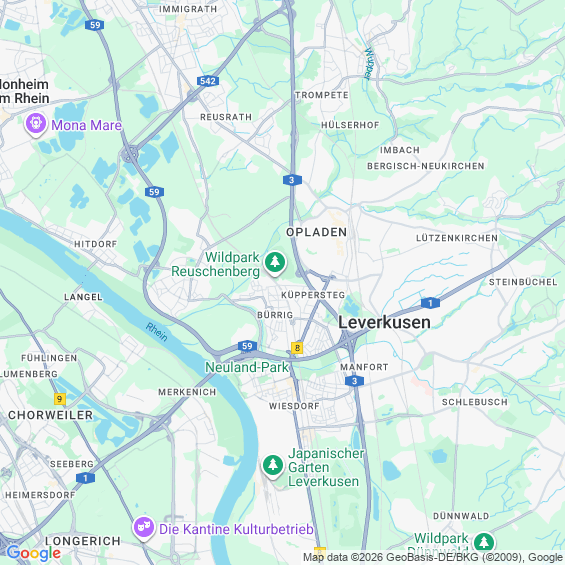This screenshot has height=565, width=565.
Task: Select the Wildpark Reuschenberg tree marker
Action: [x=275, y=263]
